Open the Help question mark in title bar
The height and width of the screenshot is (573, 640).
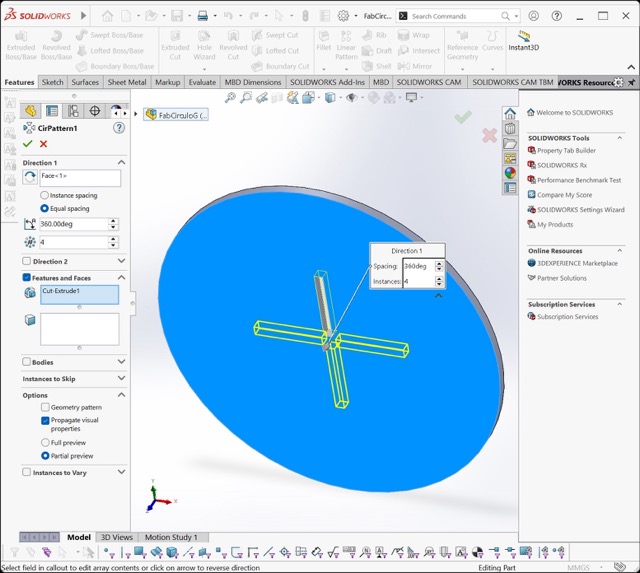click(x=557, y=16)
